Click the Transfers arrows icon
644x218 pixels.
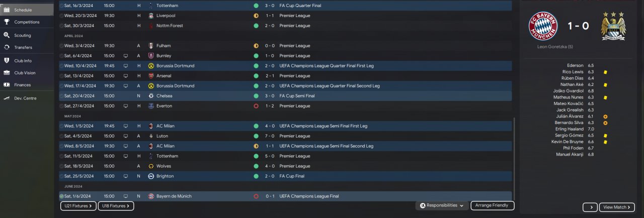(x=7, y=47)
